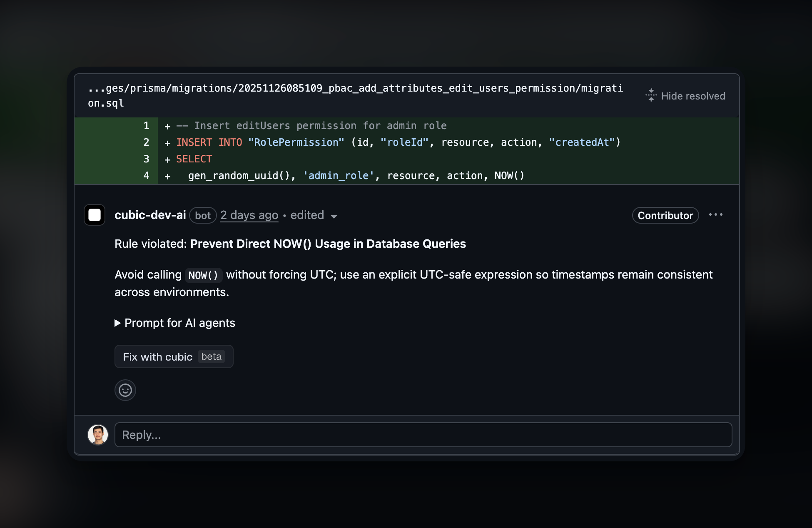The height and width of the screenshot is (528, 812).
Task: Click cubic-dev-ai's bot avatar
Action: (x=94, y=215)
